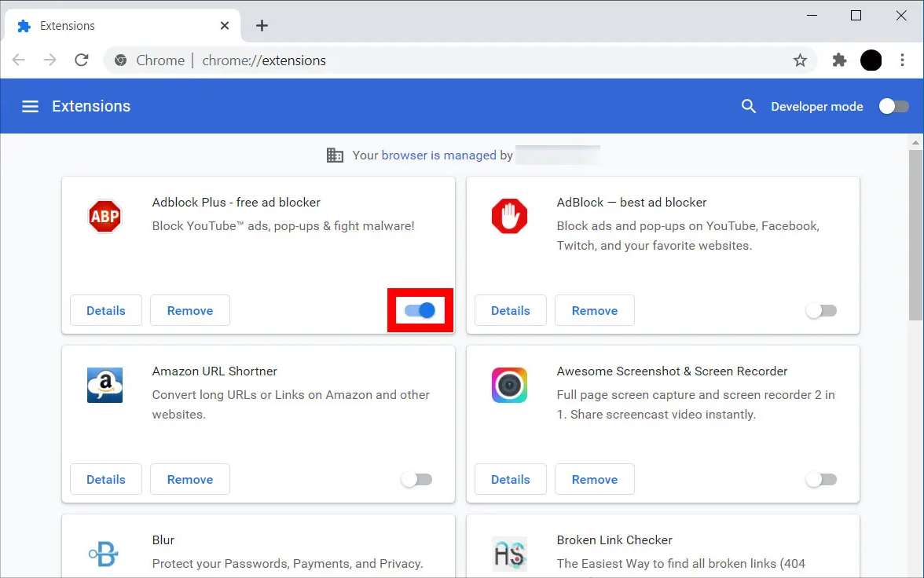Remove the Amazon URL Shortner extension
The height and width of the screenshot is (578, 924).
(x=190, y=480)
